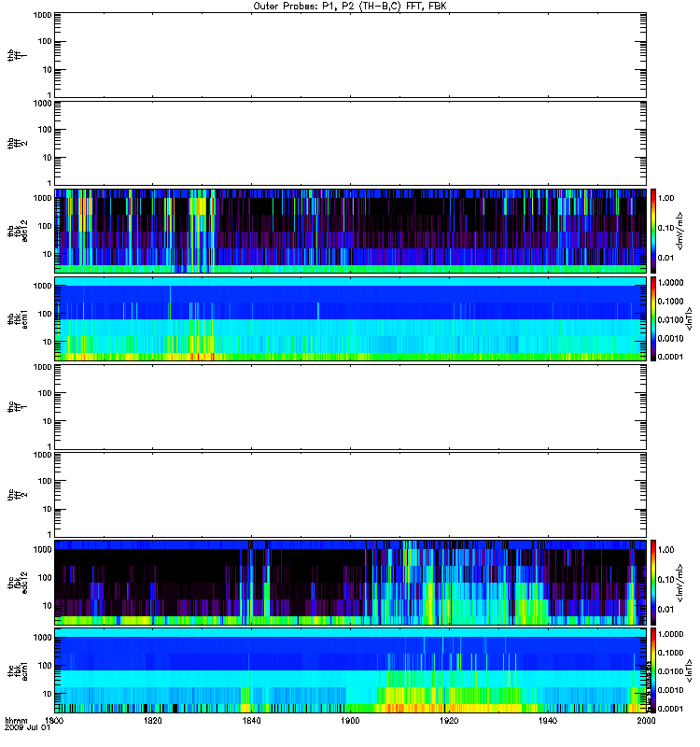Click the 'thc fff 2' panel y-axis label
Image resolution: width=700 pixels, height=747 pixels.
(17, 495)
